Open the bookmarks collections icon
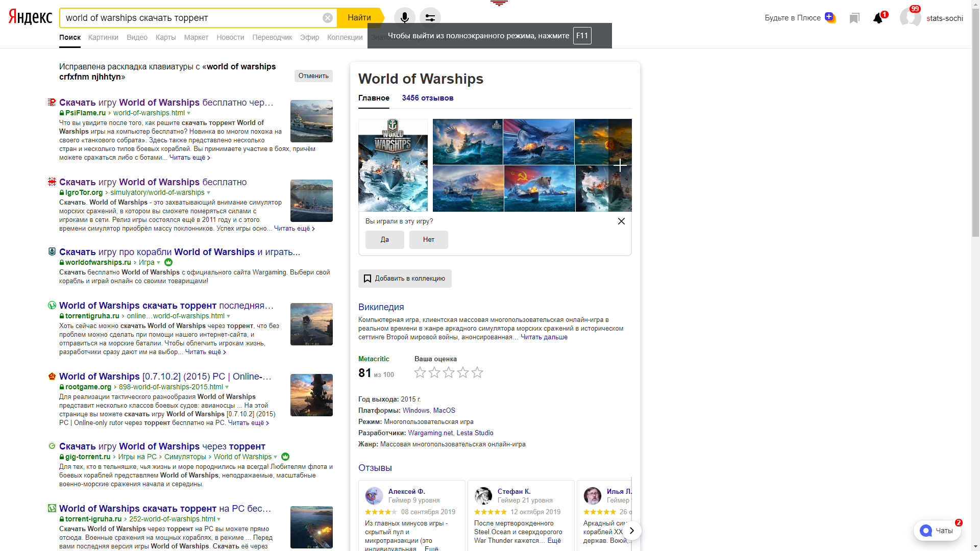 854,18
